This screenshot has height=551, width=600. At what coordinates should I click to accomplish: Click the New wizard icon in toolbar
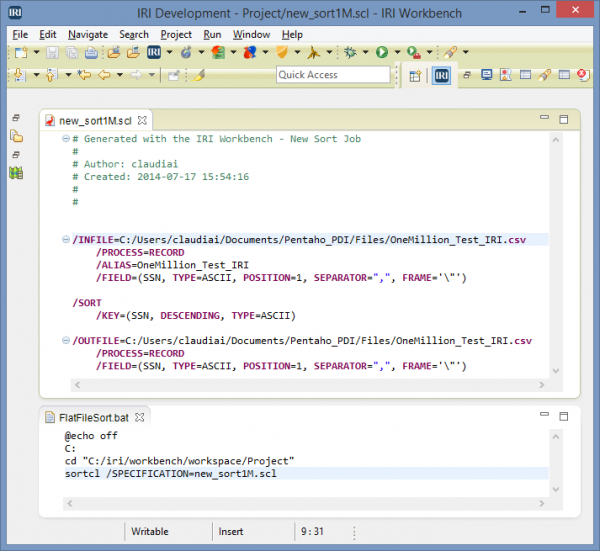[x=21, y=52]
